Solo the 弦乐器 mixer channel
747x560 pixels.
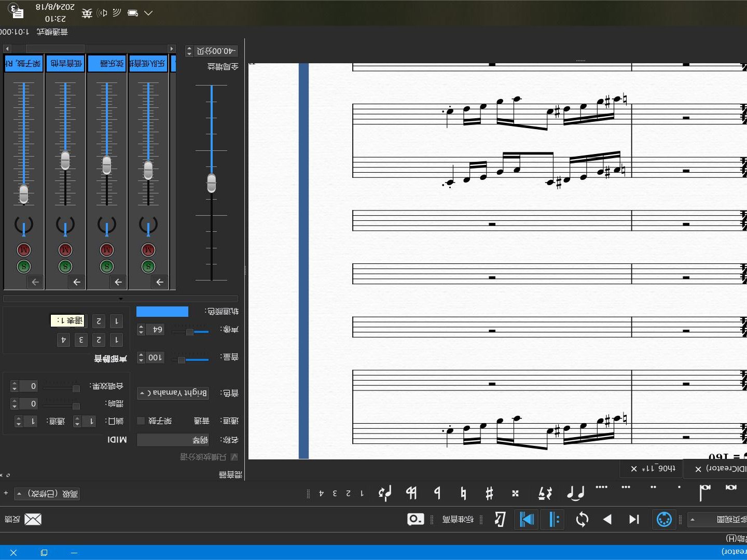click(x=106, y=267)
